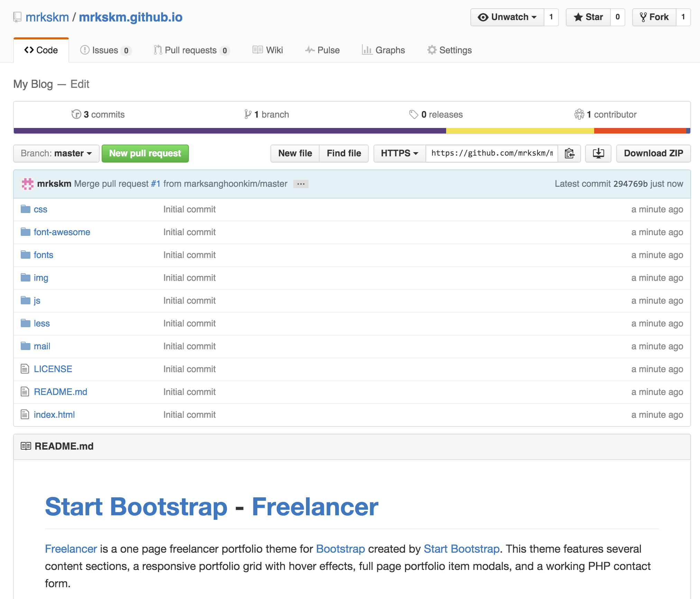Click the Download ZIP button
The image size is (700, 599).
(x=653, y=153)
